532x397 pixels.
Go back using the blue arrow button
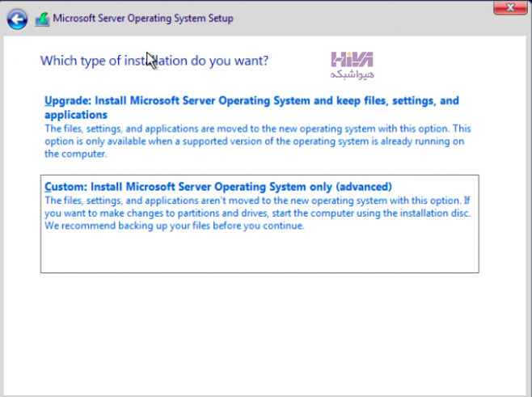[x=17, y=19]
